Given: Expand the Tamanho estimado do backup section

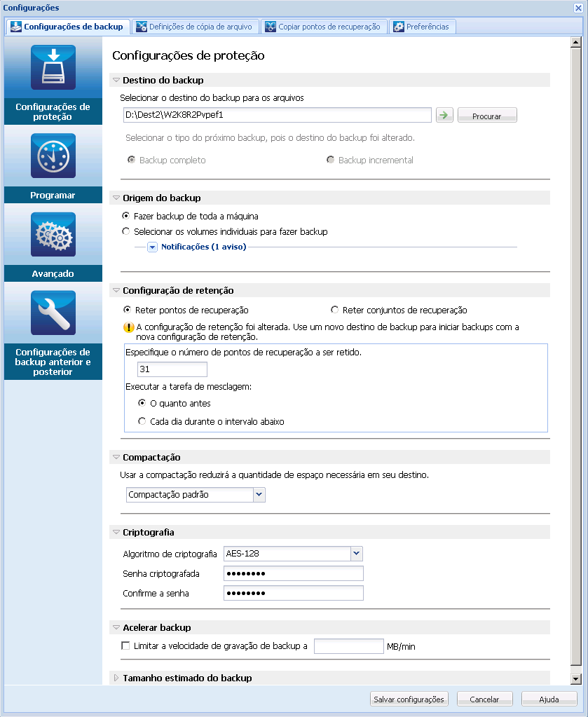Looking at the screenshot, I should [x=116, y=678].
